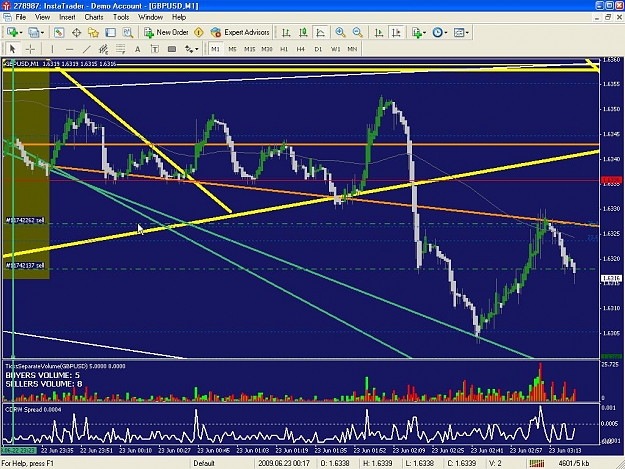Open the View menu

(x=42, y=17)
